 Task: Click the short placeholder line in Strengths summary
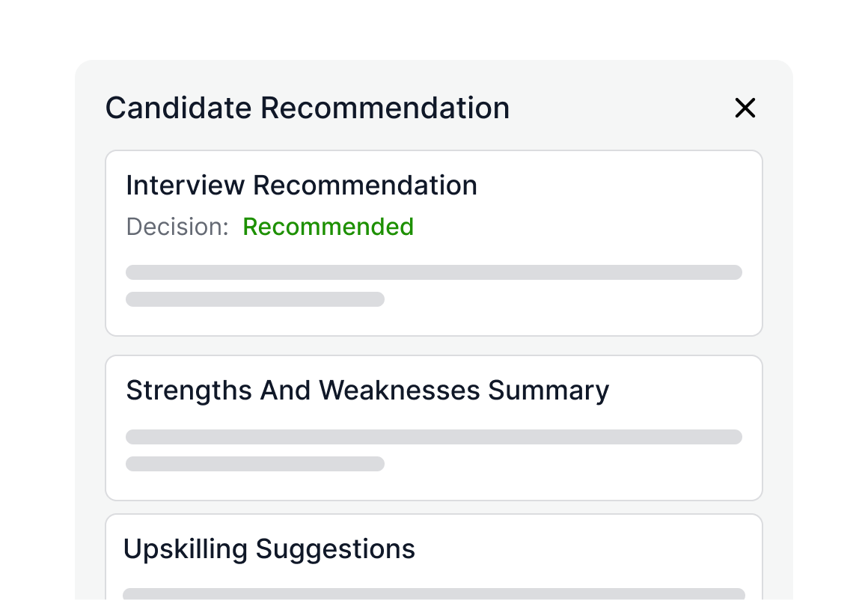pos(254,464)
